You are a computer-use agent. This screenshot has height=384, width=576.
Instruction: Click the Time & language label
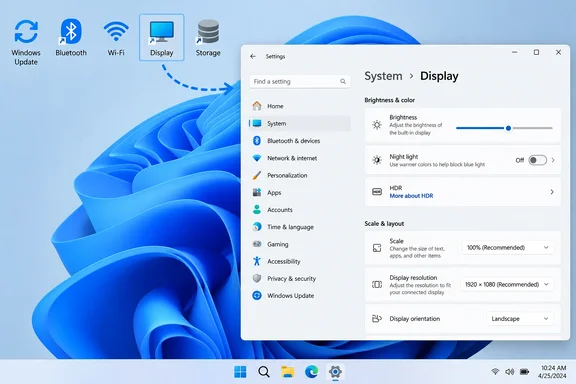click(291, 227)
